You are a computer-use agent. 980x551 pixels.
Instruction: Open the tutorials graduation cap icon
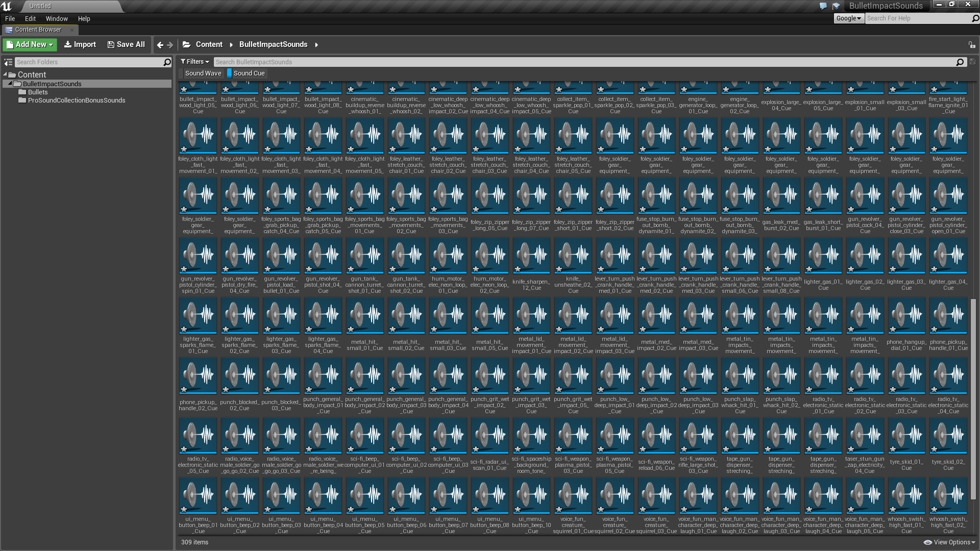[836, 6]
